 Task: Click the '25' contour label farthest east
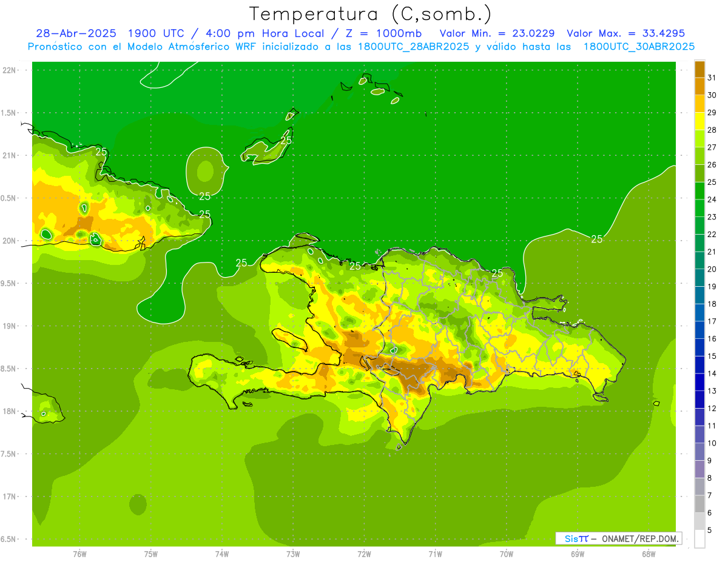597,239
